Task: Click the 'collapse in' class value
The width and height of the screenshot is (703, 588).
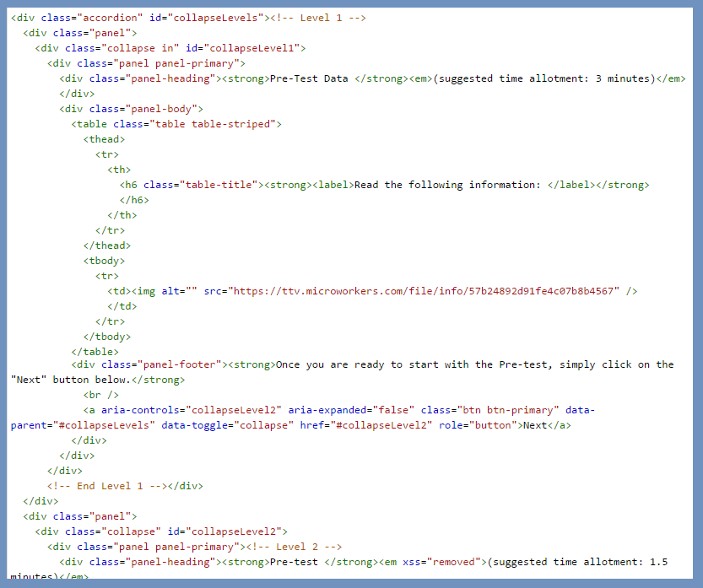Action: tap(140, 48)
